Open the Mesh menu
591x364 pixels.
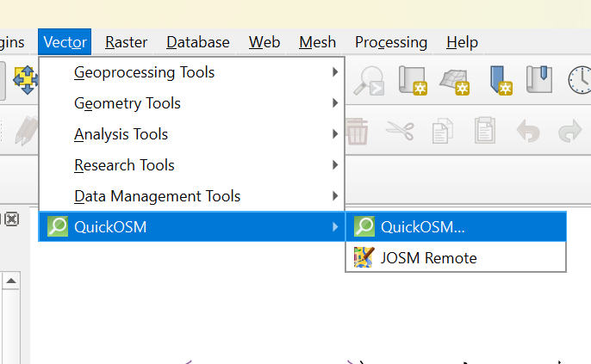point(317,42)
